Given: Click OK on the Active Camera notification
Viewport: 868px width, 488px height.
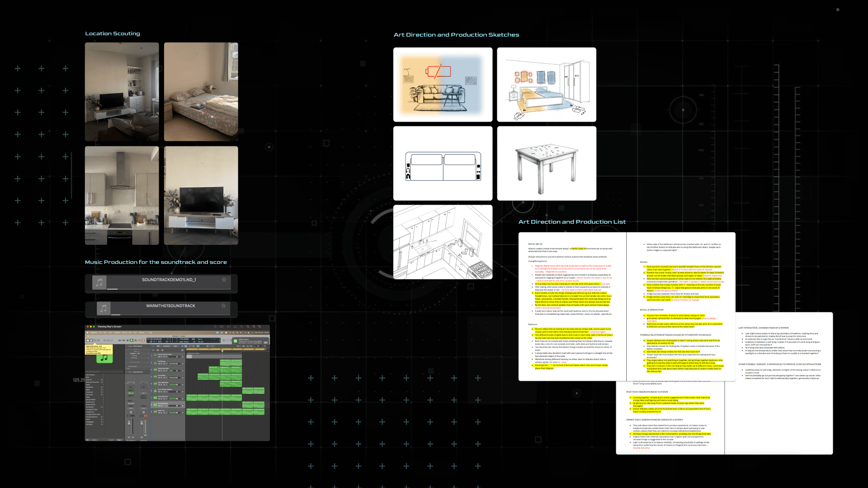Looking at the screenshot, I should [265, 343].
